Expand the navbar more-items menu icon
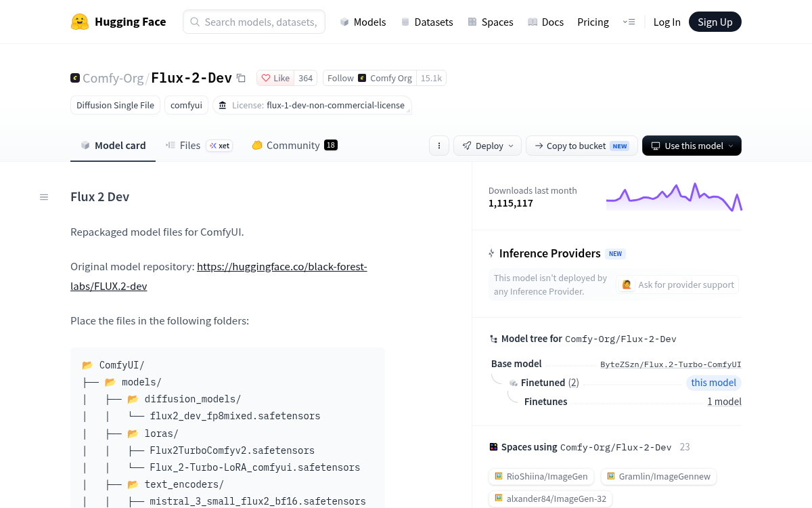Image resolution: width=812 pixels, height=508 pixels. 629,22
